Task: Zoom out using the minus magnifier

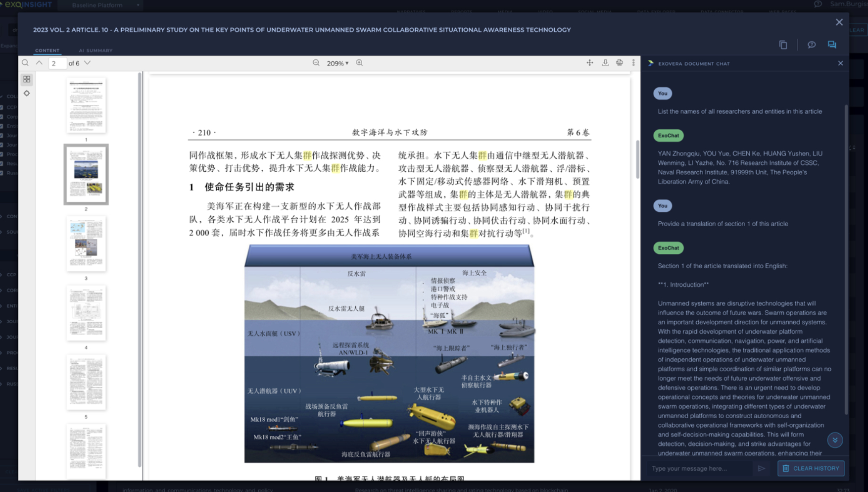Action: [316, 63]
